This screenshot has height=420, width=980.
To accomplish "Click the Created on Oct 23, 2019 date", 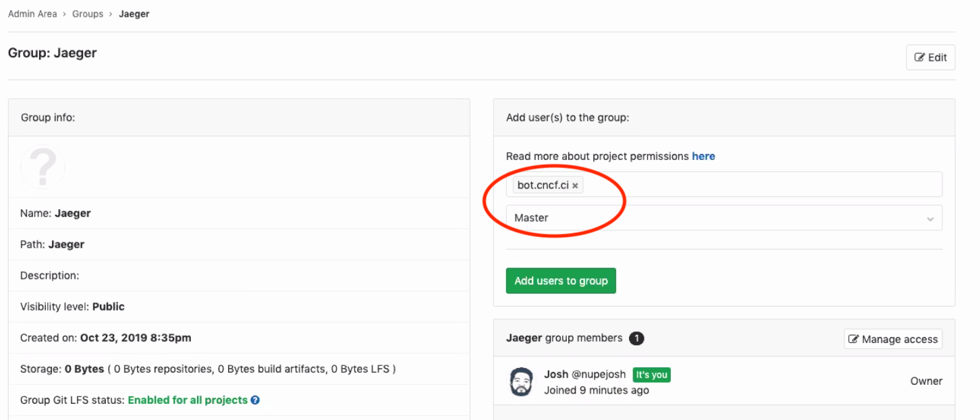I will click(x=136, y=338).
